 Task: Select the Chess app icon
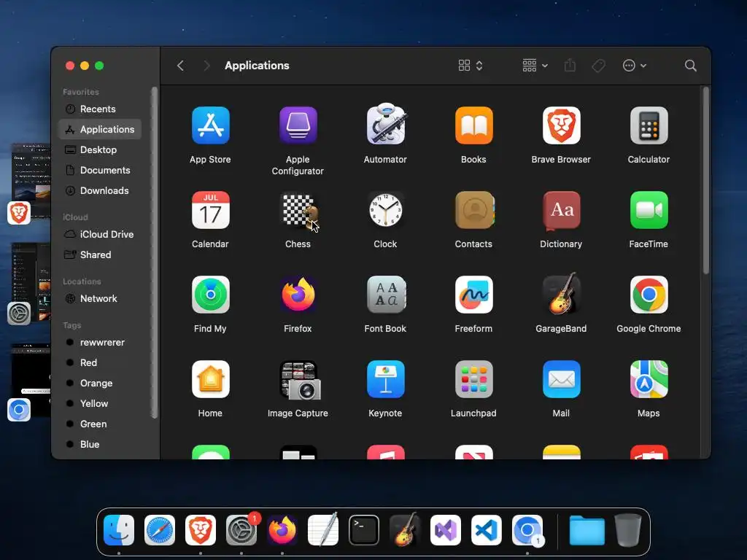point(298,210)
